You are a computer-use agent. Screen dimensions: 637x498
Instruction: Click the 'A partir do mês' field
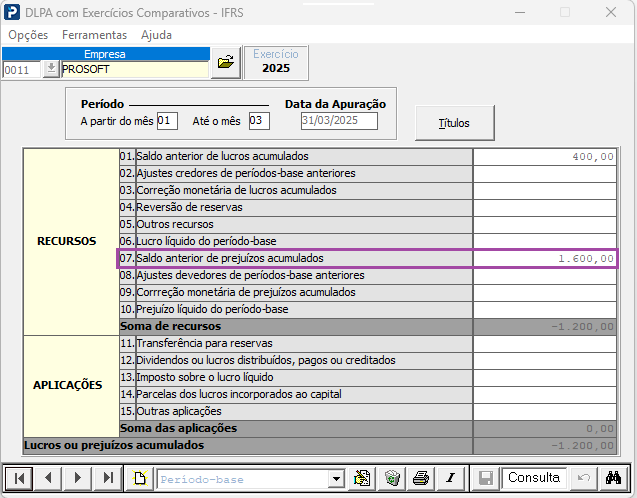[167, 121]
